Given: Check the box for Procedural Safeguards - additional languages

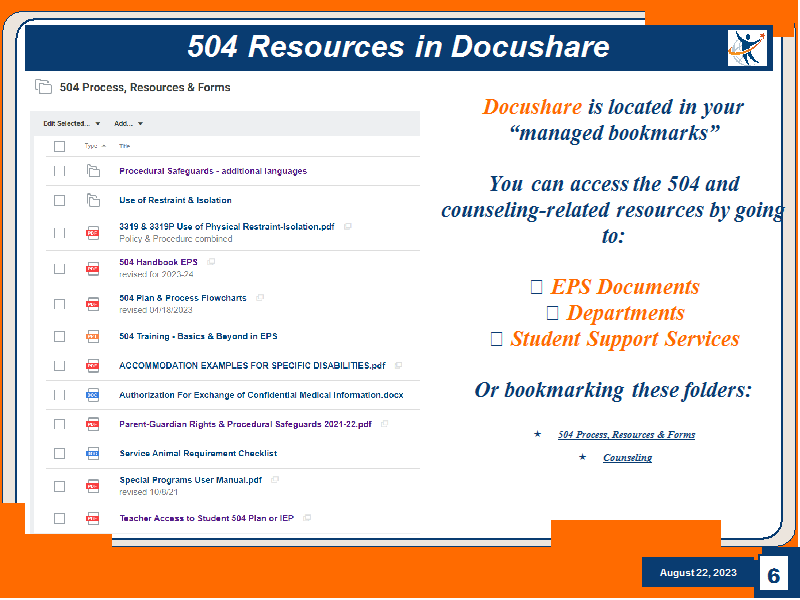Looking at the screenshot, I should (x=59, y=171).
